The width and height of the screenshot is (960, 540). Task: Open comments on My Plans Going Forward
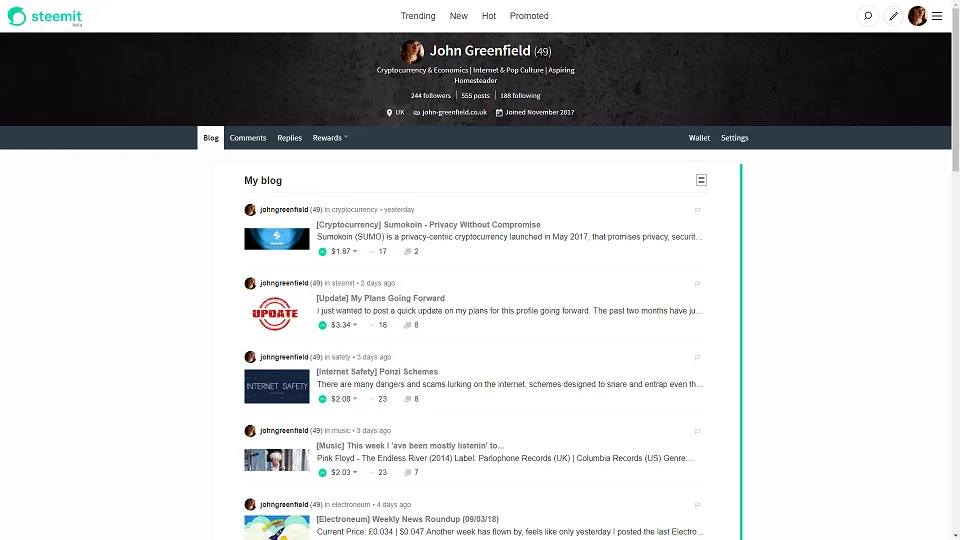coord(411,325)
